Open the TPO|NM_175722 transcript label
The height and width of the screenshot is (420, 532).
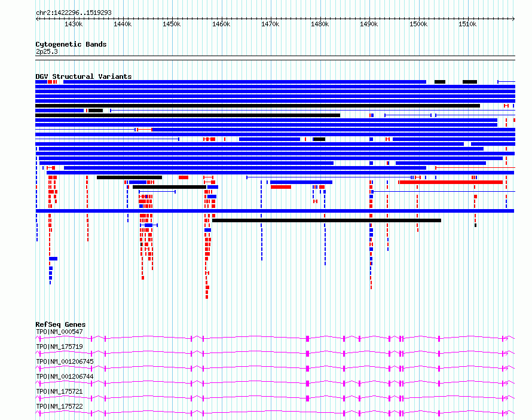point(59,406)
